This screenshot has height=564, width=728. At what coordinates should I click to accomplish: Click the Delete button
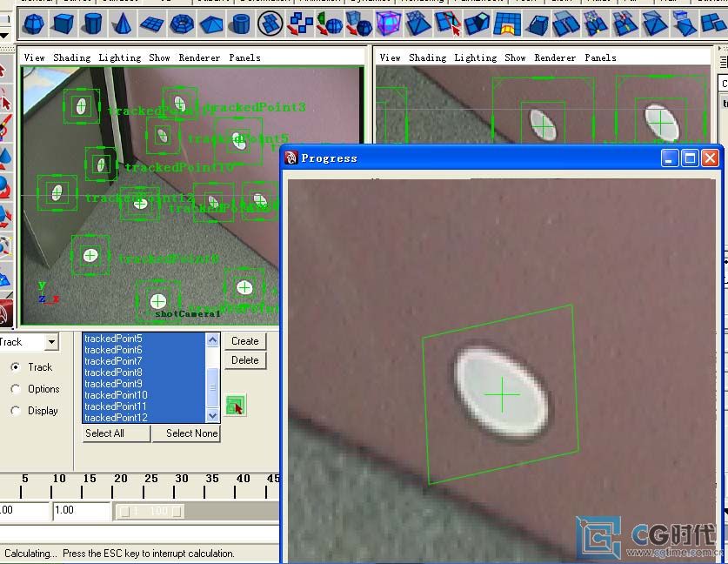pos(245,360)
